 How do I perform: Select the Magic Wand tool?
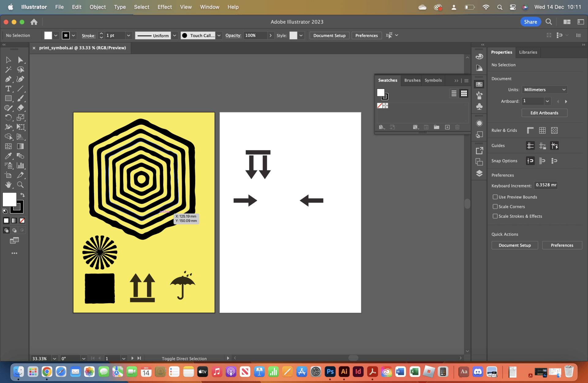point(8,70)
